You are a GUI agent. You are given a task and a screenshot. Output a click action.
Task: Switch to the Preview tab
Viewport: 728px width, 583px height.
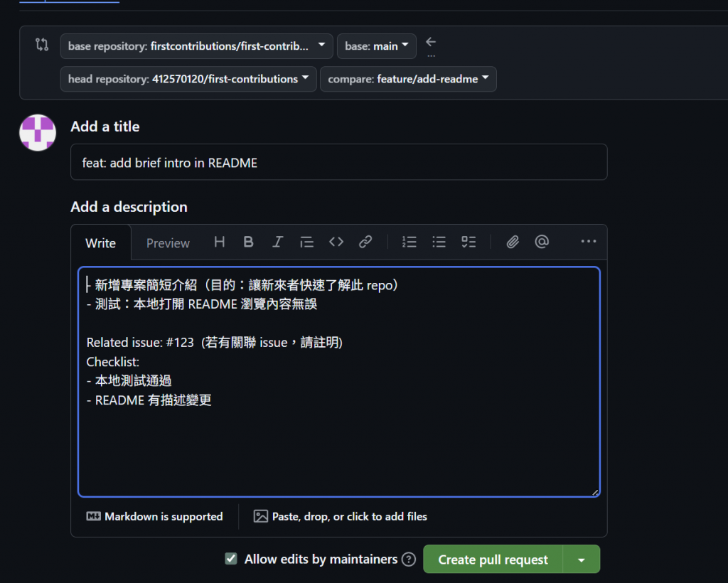(168, 242)
